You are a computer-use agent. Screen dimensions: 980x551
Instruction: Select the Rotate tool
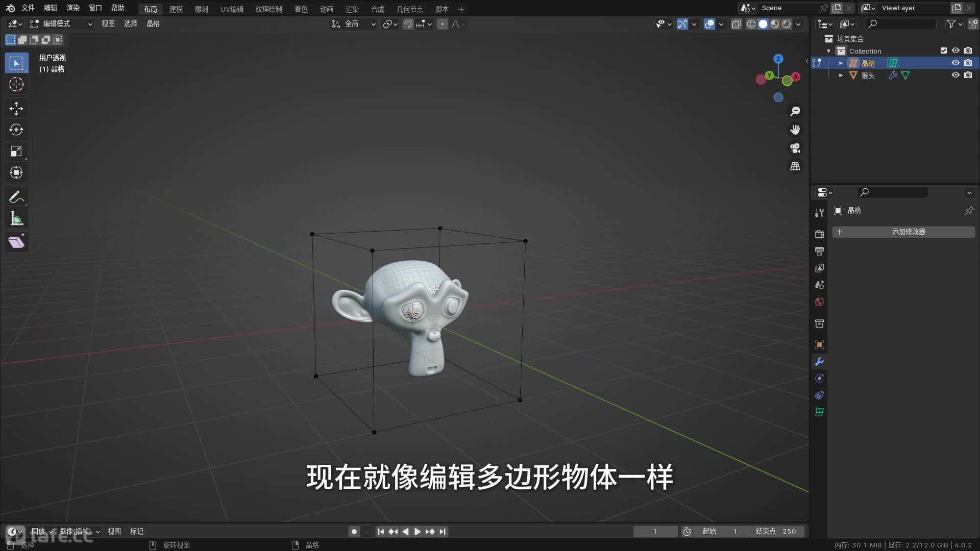pyautogui.click(x=16, y=130)
